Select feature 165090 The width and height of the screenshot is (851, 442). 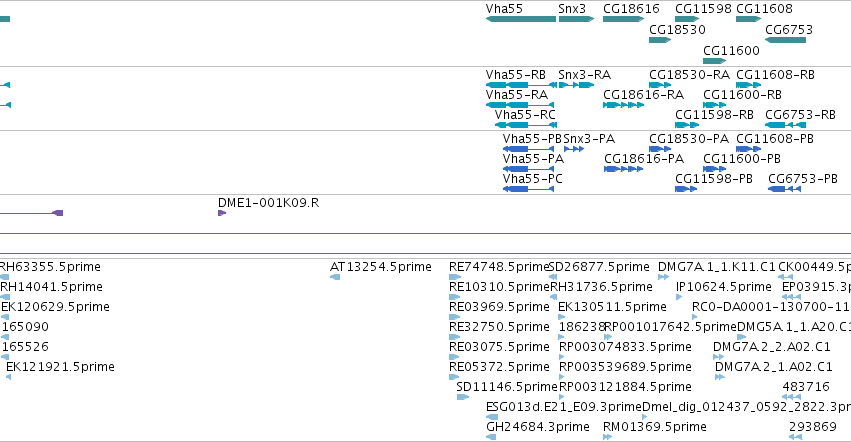click(5, 337)
